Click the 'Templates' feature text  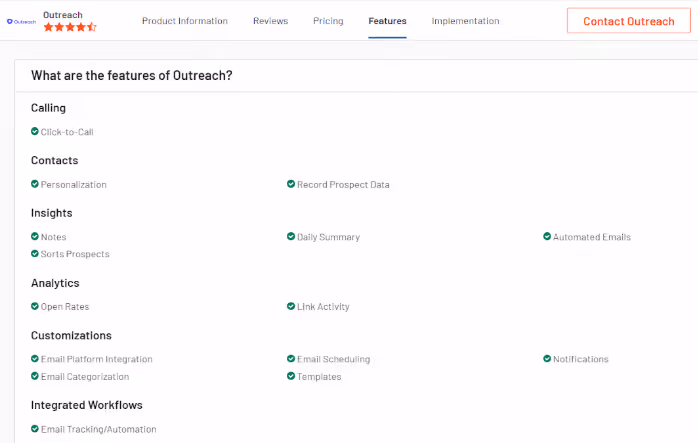[x=319, y=377]
